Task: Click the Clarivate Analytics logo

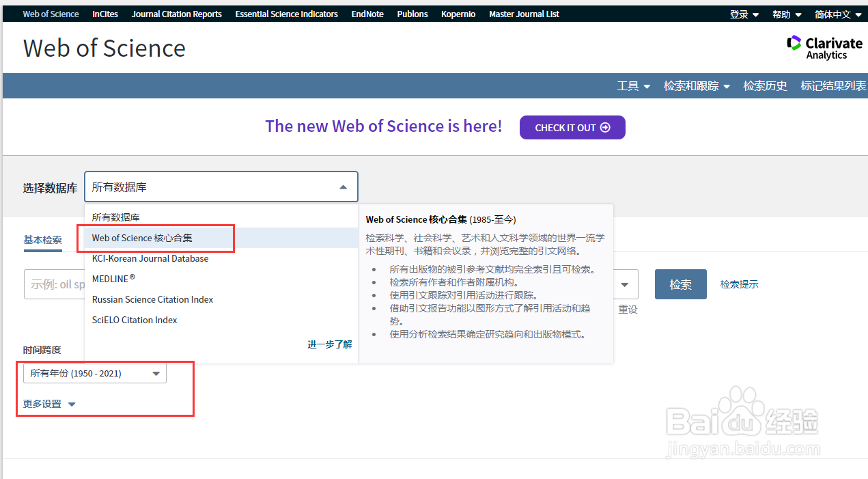Action: pos(824,47)
